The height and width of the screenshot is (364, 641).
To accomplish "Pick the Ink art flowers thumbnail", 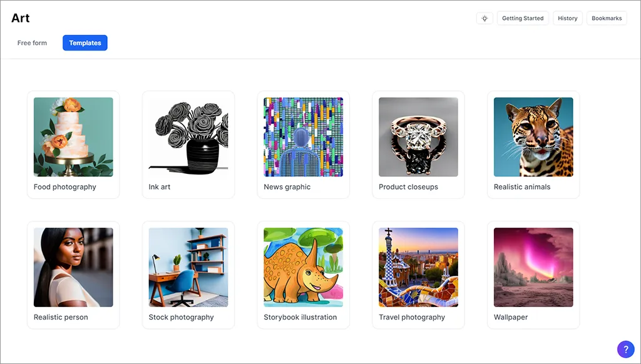I will click(x=188, y=137).
